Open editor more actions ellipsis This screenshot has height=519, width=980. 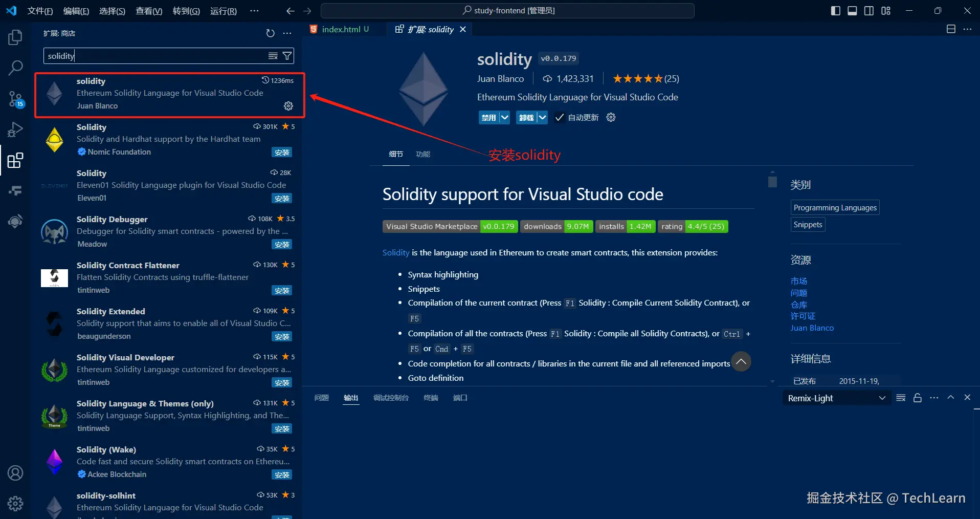click(967, 29)
